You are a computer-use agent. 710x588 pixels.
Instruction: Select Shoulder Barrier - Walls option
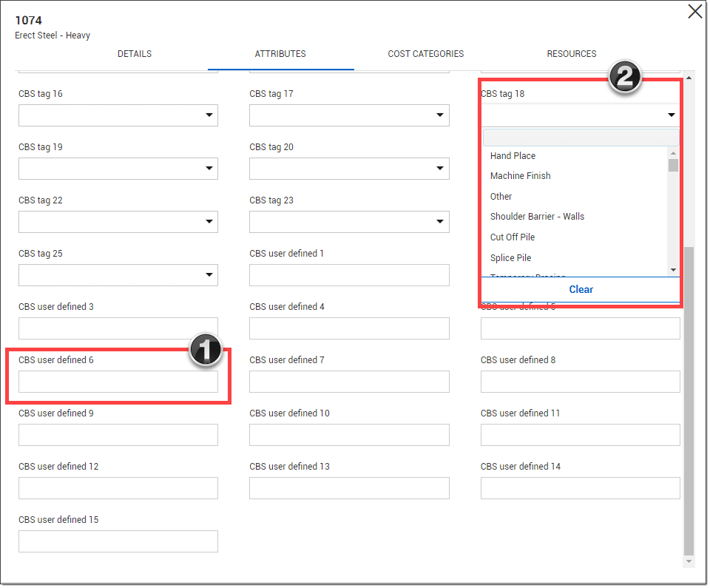[537, 217]
